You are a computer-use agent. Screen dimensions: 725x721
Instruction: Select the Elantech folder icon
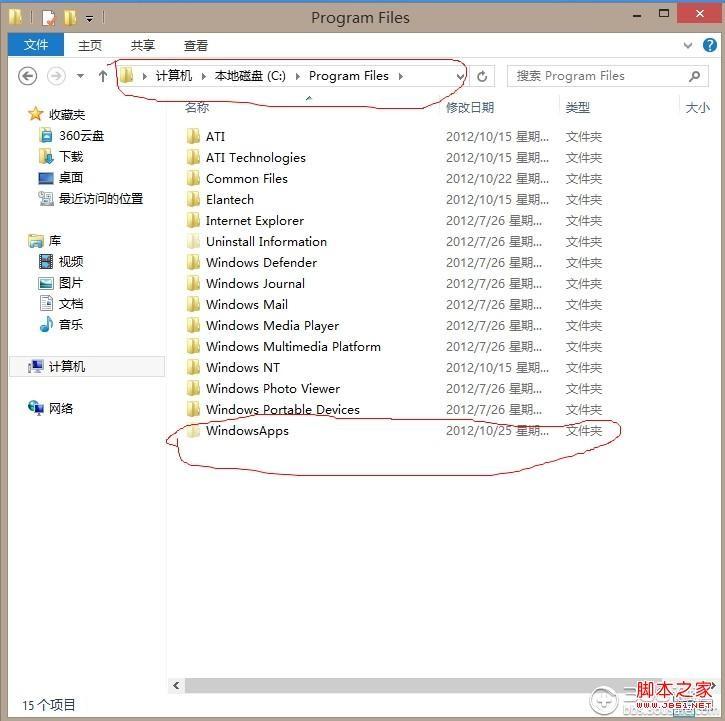(x=193, y=199)
